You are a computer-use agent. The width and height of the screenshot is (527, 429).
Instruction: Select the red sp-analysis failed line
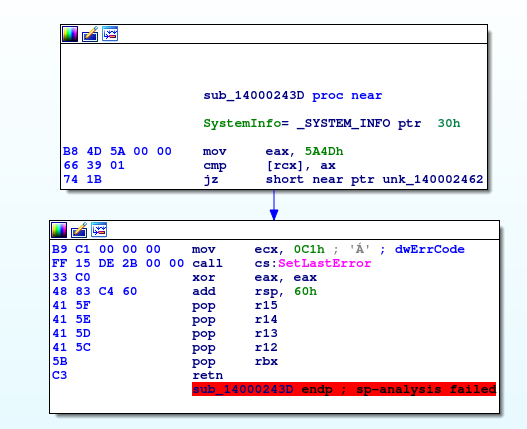(344, 389)
